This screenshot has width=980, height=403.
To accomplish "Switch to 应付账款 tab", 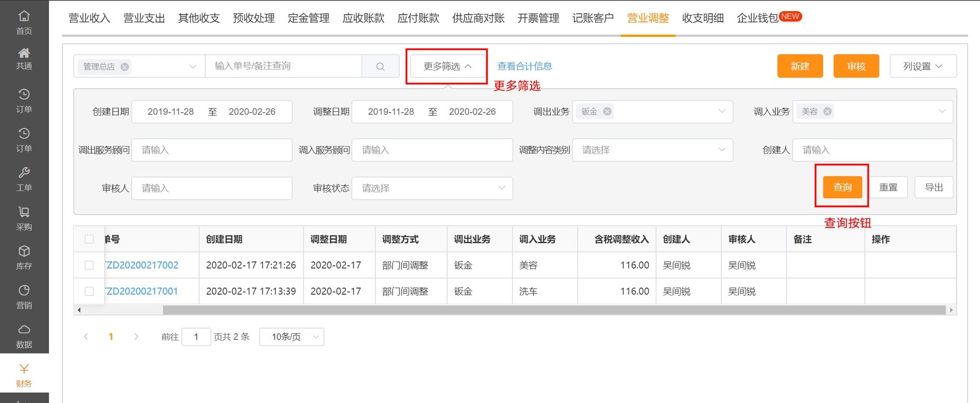I will coord(418,18).
